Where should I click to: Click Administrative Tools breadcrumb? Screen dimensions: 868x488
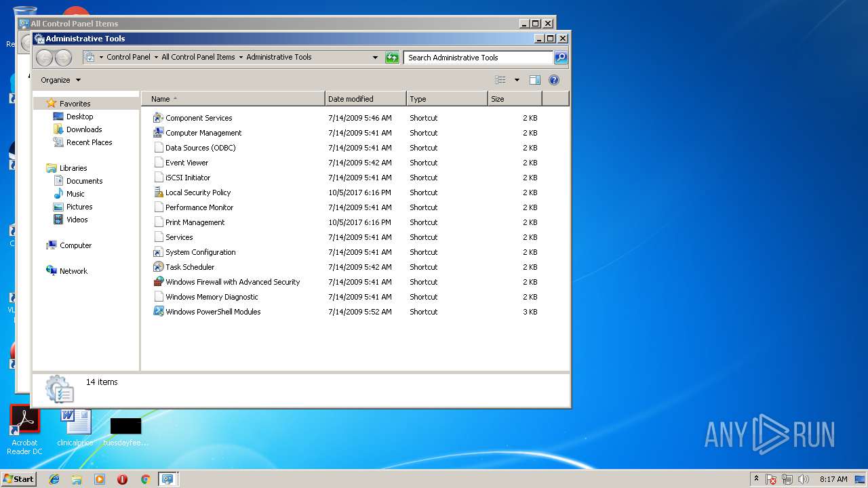click(x=279, y=58)
